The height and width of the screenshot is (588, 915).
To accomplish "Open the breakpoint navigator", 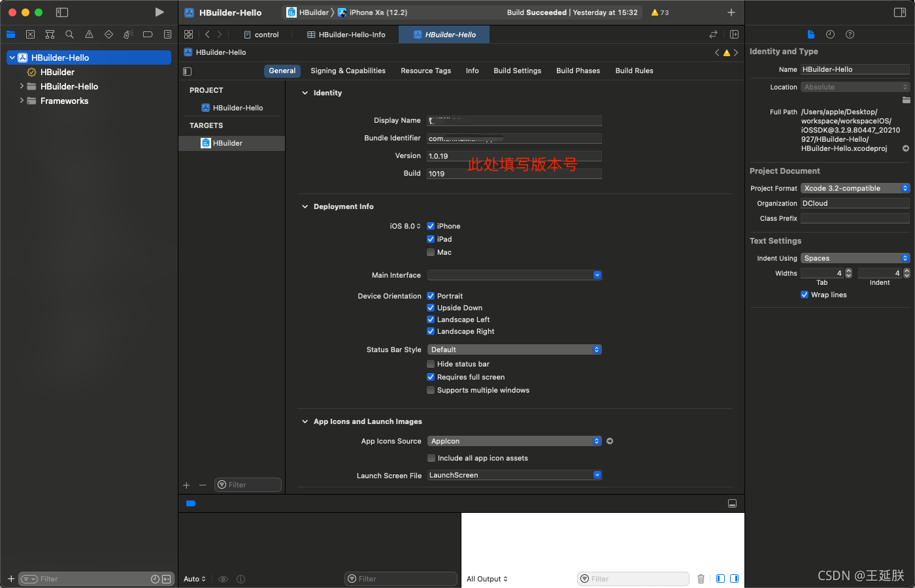I will 148,35.
